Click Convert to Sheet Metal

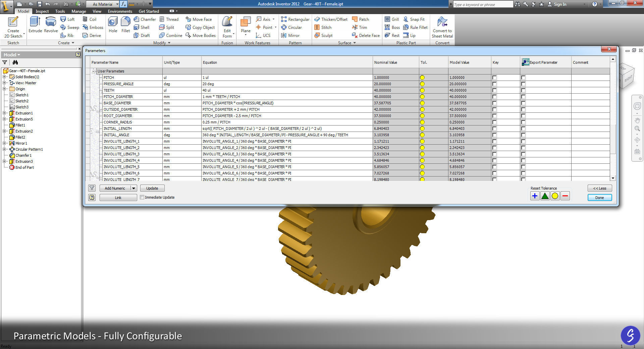point(442,27)
